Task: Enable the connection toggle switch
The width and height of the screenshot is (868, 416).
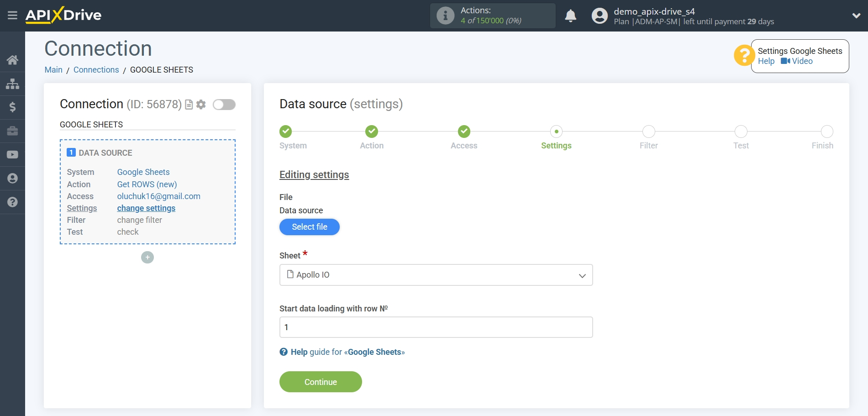Action: [x=224, y=105]
